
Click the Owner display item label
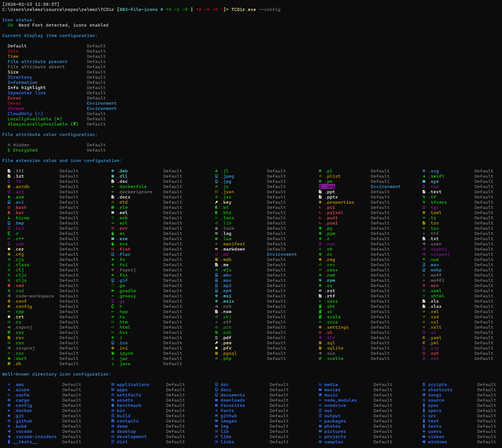(14, 103)
